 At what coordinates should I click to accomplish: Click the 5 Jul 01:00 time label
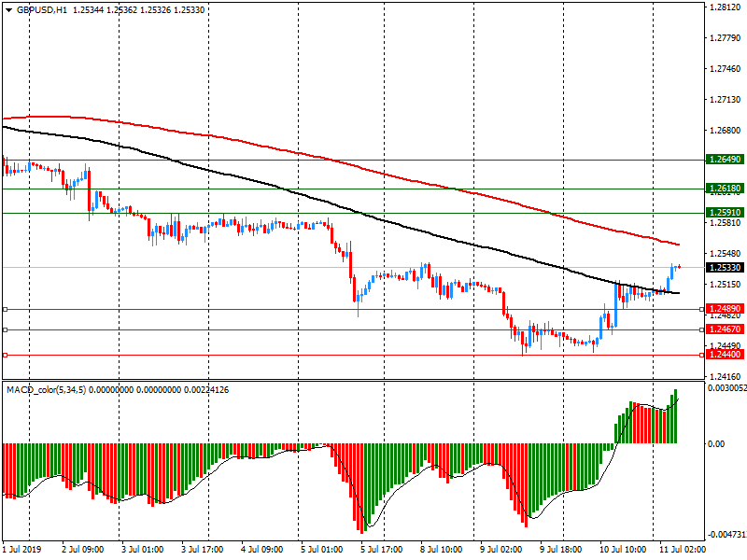(x=321, y=550)
